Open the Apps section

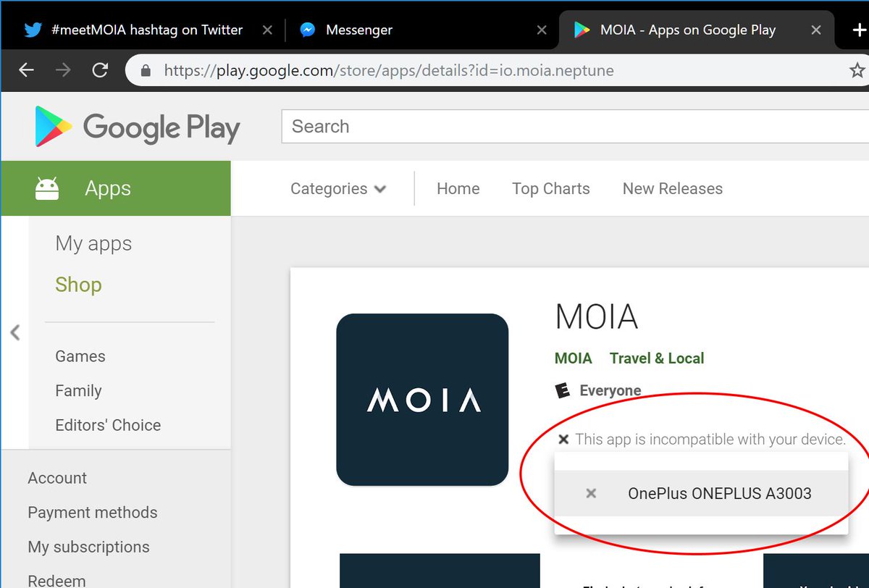116,188
